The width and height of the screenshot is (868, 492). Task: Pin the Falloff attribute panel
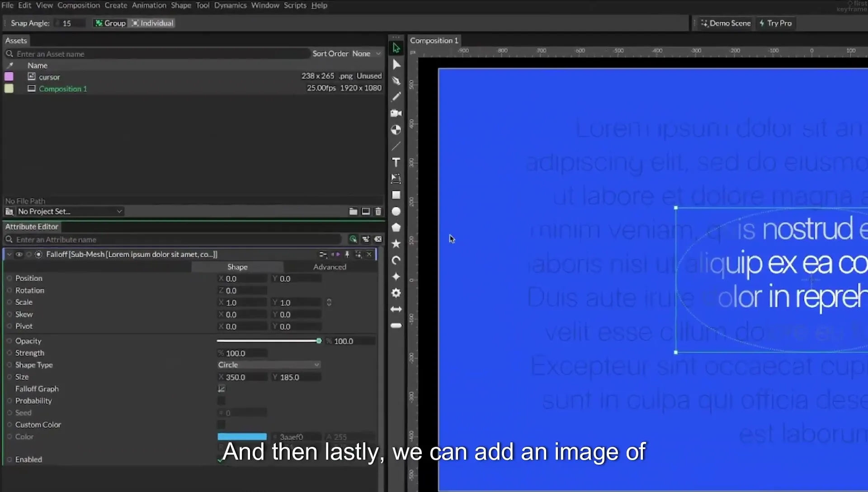point(347,254)
